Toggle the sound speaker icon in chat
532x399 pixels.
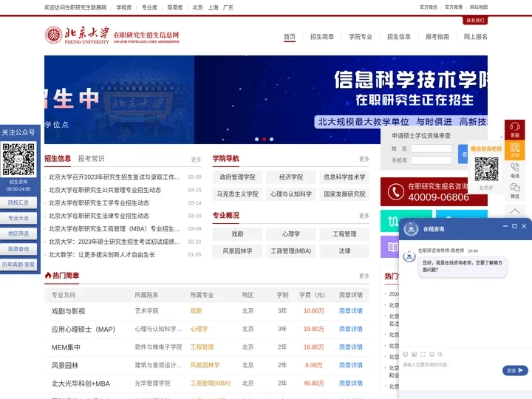click(x=440, y=354)
